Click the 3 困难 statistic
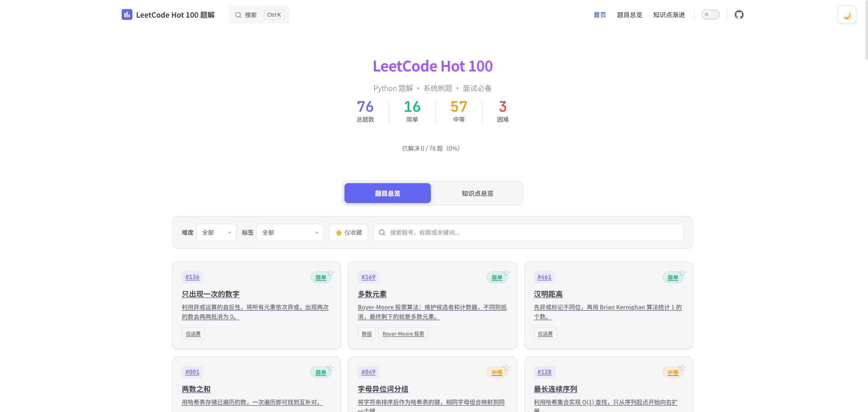This screenshot has height=412, width=868. coord(503,111)
